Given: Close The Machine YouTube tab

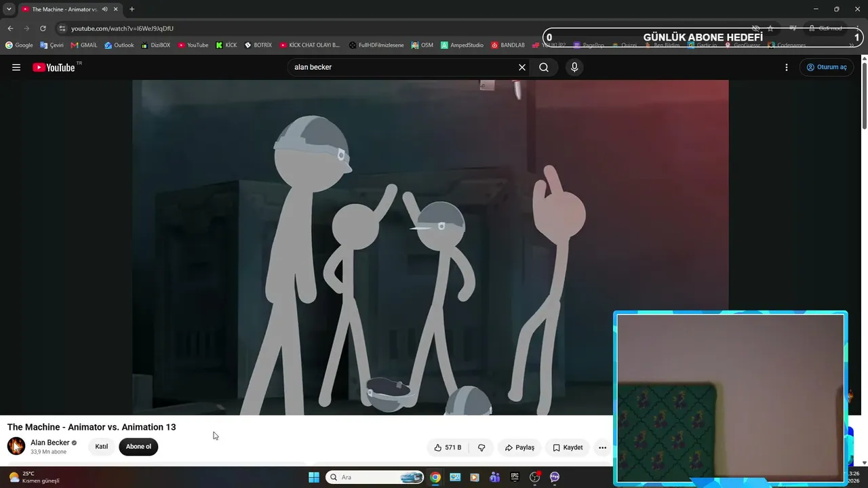Looking at the screenshot, I should pyautogui.click(x=116, y=9).
